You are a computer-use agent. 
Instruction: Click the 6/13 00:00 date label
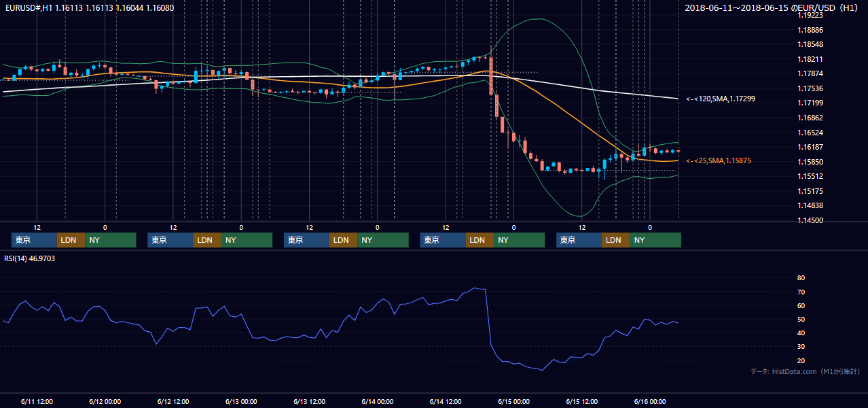pos(241,402)
